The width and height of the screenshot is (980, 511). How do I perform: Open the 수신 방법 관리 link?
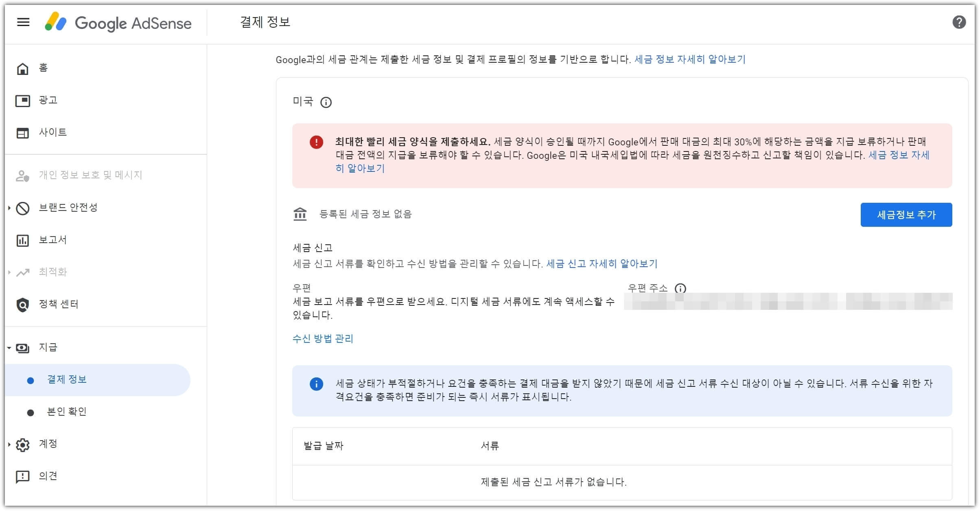322,338
